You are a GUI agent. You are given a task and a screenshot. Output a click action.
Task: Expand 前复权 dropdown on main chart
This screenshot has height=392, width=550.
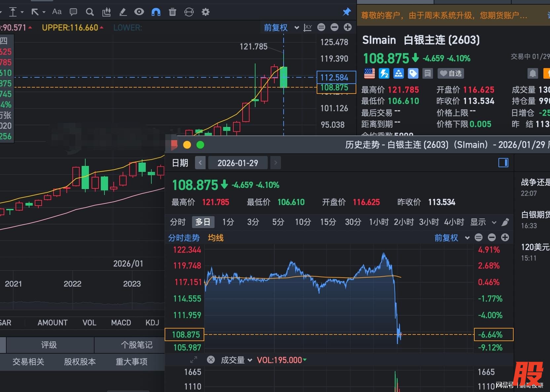(296, 28)
